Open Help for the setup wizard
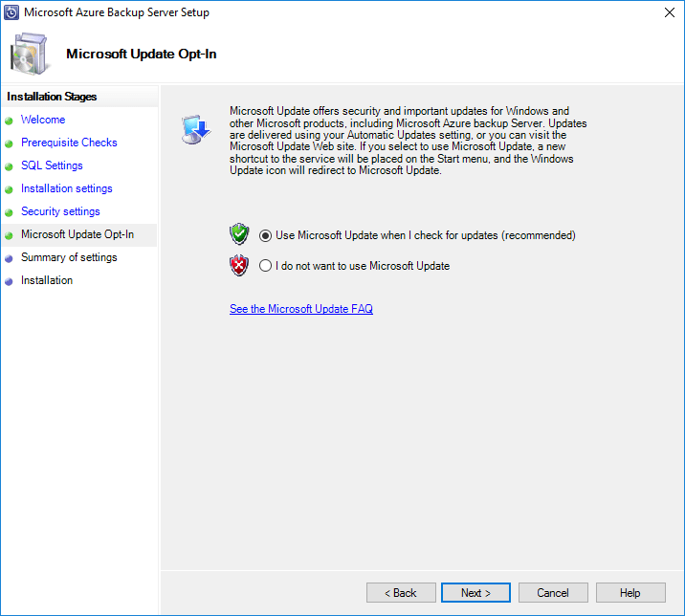685x616 pixels. click(630, 592)
